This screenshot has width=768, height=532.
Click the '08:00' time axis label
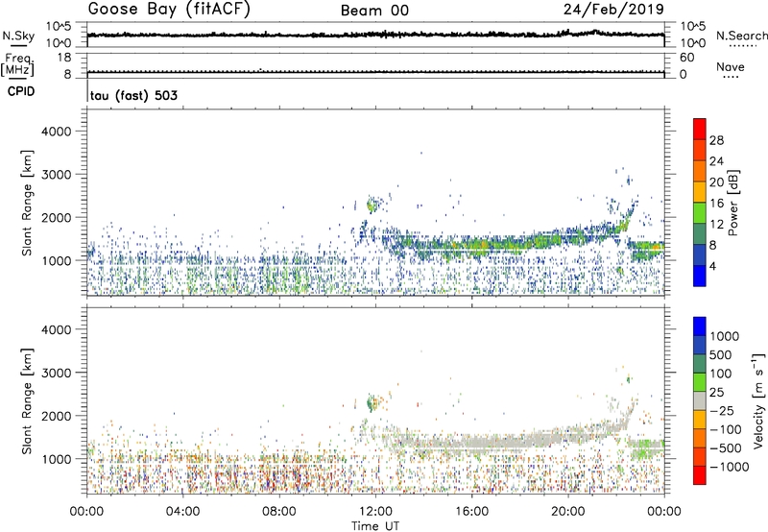coord(279,512)
